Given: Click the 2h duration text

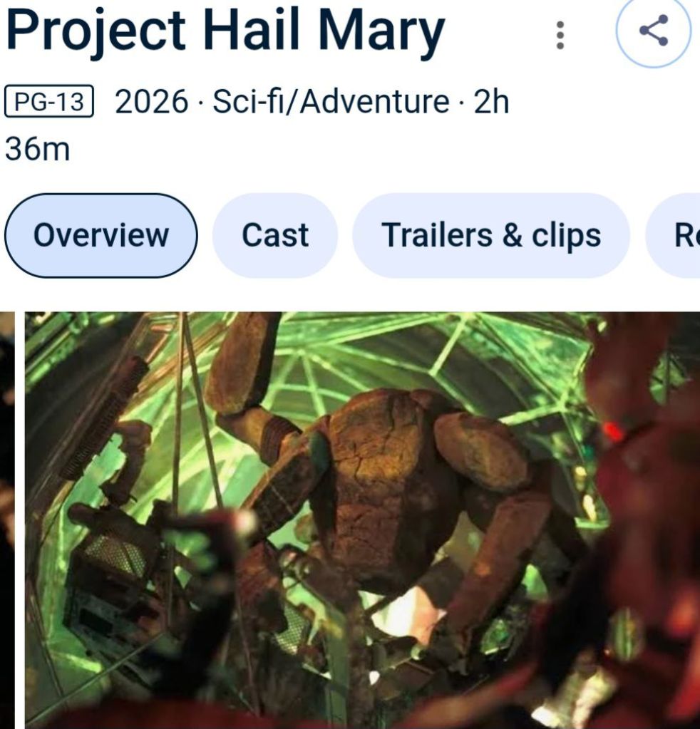Looking at the screenshot, I should [491, 101].
